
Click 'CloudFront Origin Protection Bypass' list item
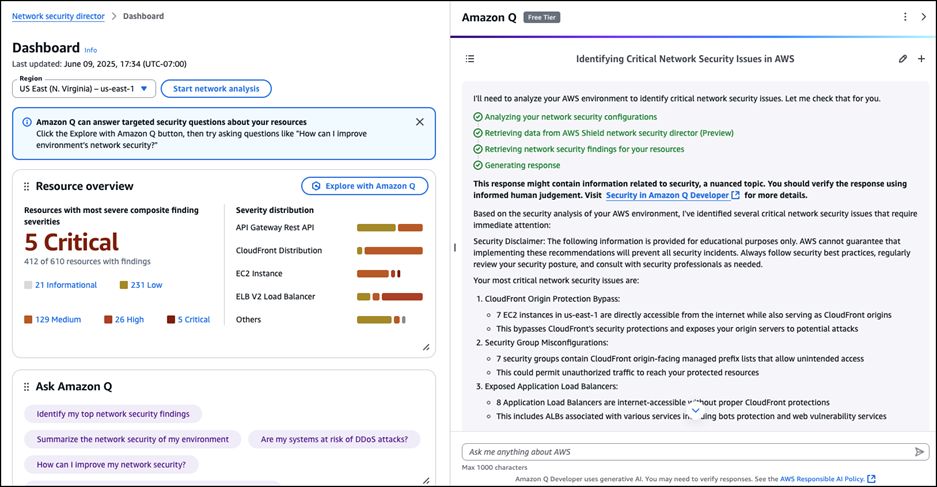(552, 299)
